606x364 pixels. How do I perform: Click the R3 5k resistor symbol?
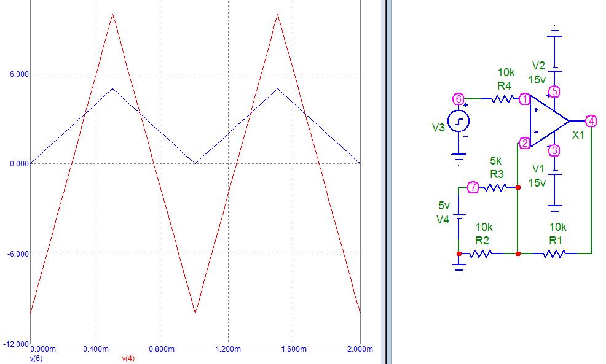coord(496,187)
